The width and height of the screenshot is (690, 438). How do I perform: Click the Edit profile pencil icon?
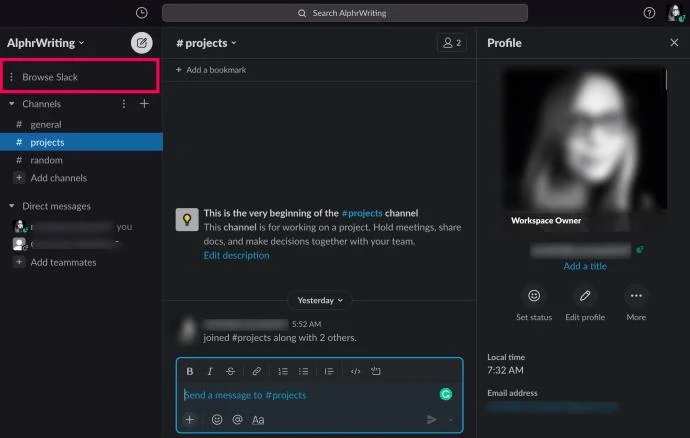[585, 296]
